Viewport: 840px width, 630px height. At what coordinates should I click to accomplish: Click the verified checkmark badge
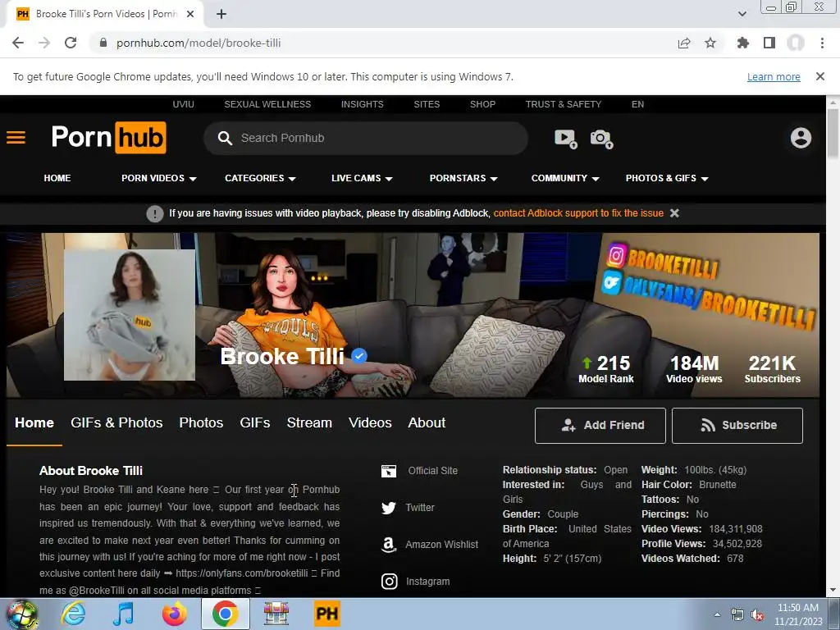click(x=359, y=356)
